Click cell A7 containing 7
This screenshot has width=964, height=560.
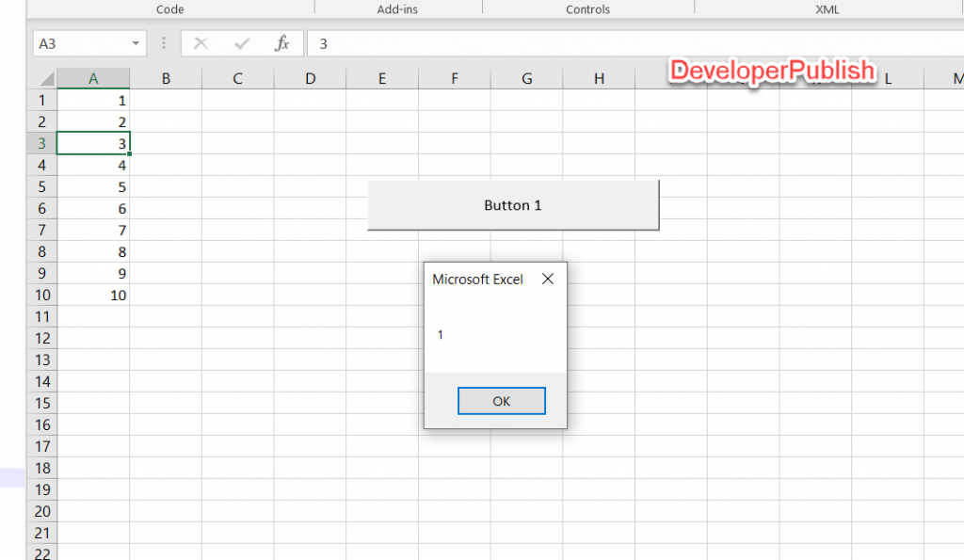[x=93, y=230]
